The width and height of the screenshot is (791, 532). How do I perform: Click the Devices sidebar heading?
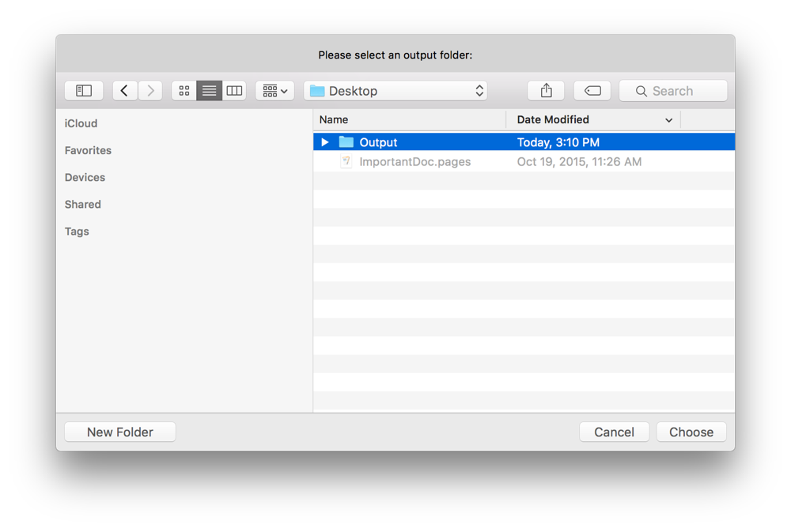[85, 178]
